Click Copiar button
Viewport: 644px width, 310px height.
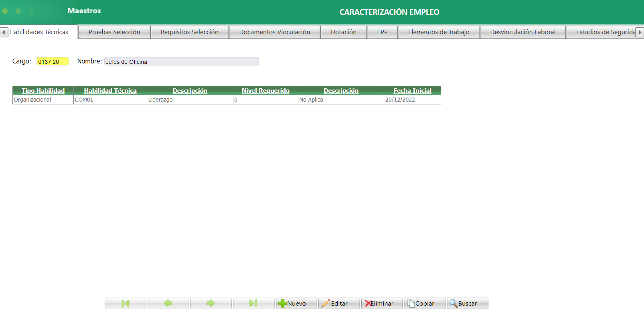pos(424,303)
